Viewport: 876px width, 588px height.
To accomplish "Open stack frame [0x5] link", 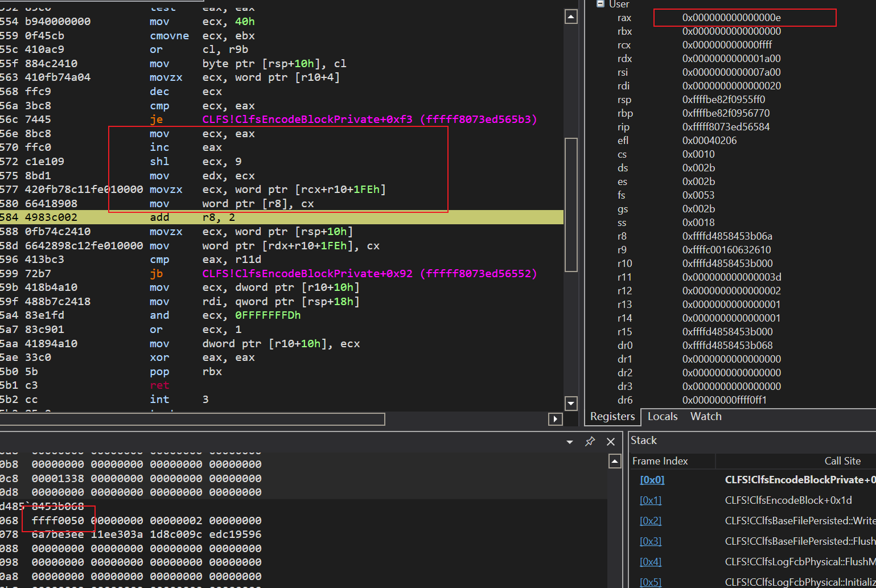I will pyautogui.click(x=651, y=582).
